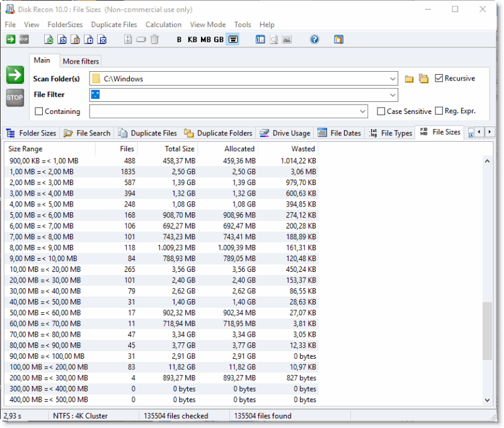Click the small gray stop toolbar icon
This screenshot has width=504, height=428.
tap(24, 40)
